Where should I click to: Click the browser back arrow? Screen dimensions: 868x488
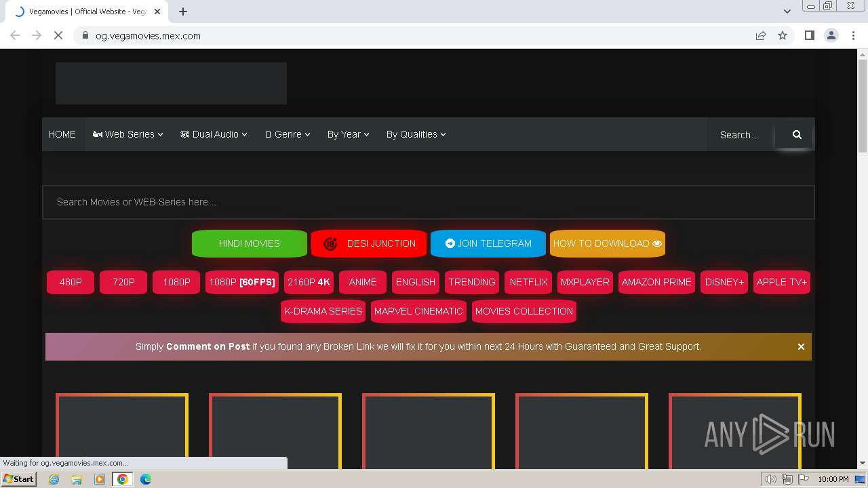tap(15, 36)
